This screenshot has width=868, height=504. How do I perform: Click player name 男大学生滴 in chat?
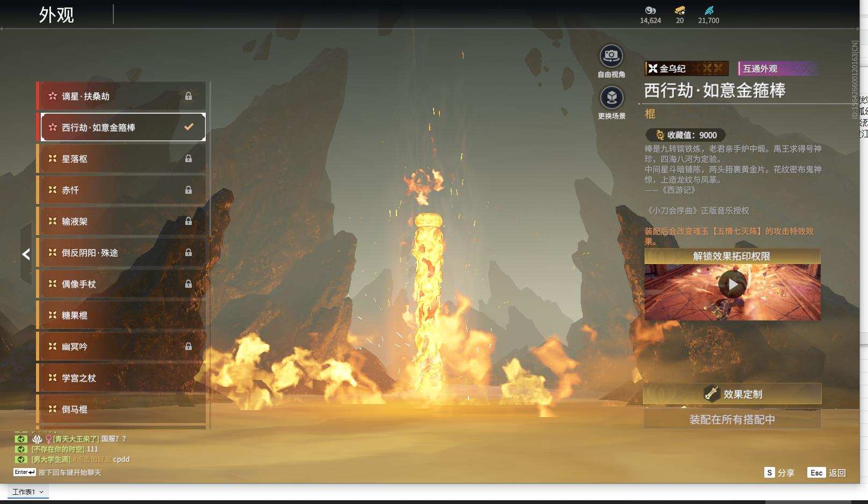click(x=51, y=459)
